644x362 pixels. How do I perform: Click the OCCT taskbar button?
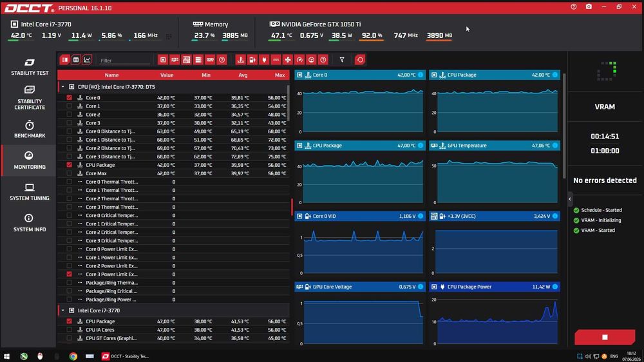[x=126, y=356]
